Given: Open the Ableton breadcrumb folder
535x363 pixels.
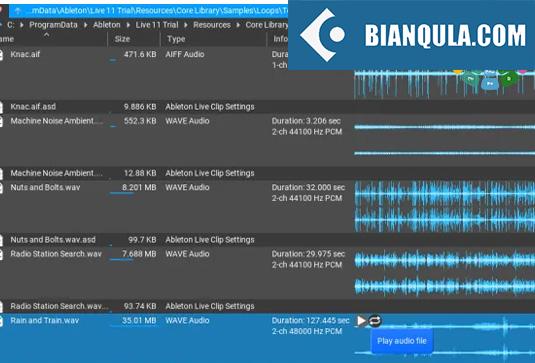Looking at the screenshot, I should (107, 25).
